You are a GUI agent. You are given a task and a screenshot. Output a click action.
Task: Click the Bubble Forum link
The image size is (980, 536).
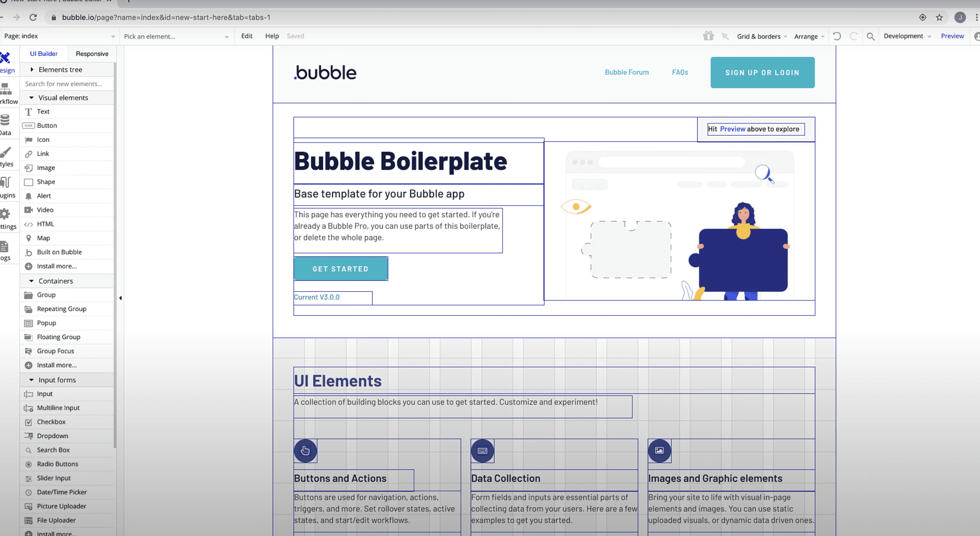pos(626,72)
